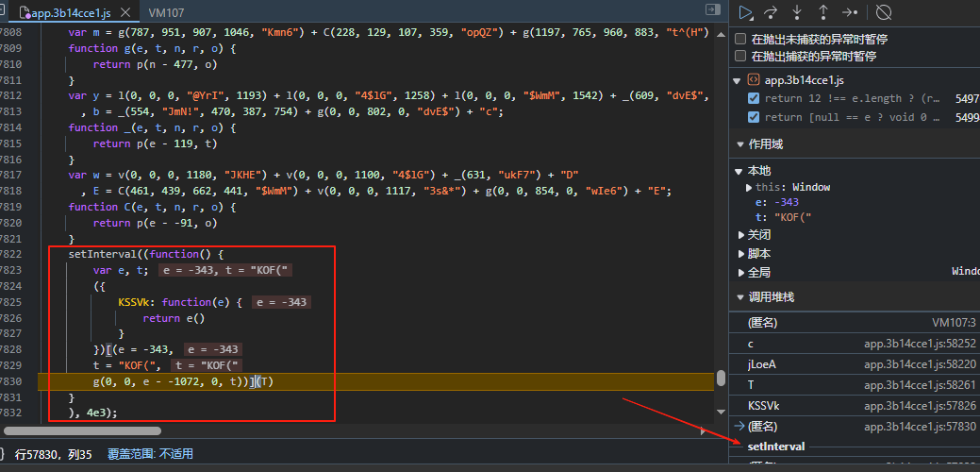Resume script execution with the play icon

pyautogui.click(x=745, y=12)
